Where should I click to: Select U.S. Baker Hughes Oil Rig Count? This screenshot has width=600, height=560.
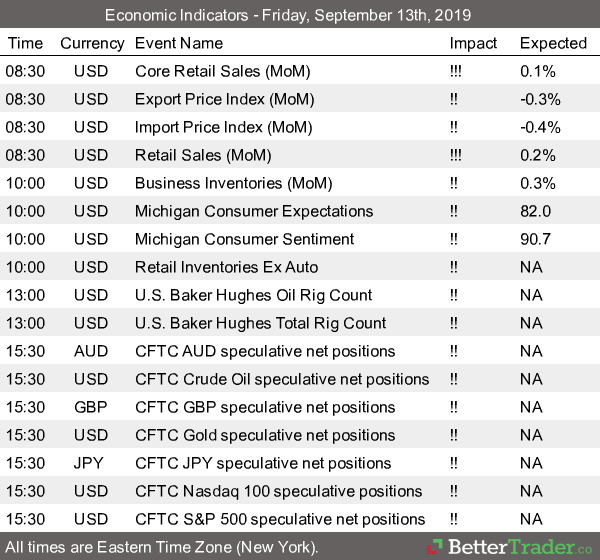click(x=239, y=295)
